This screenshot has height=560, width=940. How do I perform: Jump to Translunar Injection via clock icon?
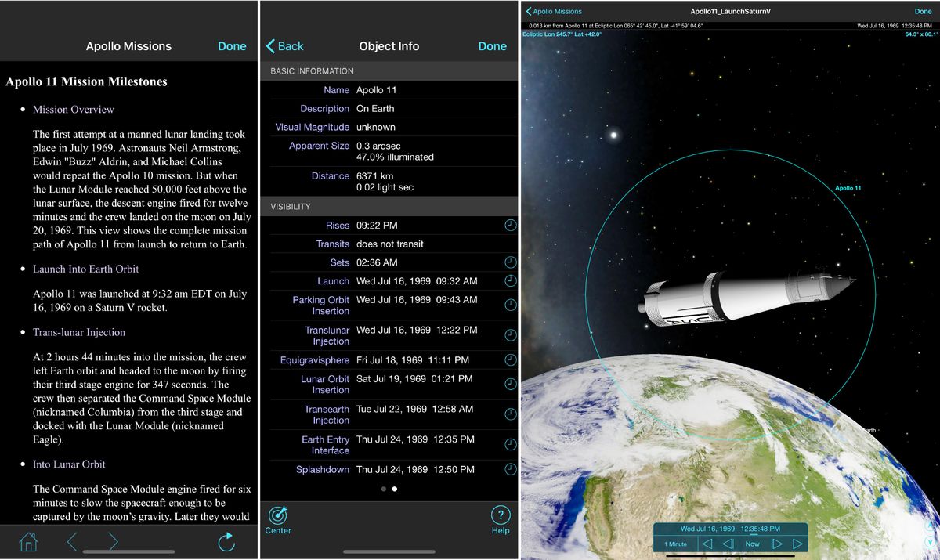(x=510, y=335)
